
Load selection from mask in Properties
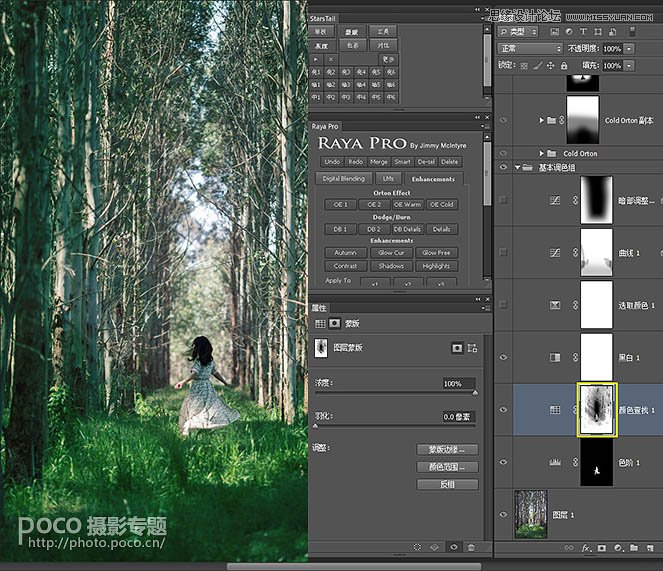(x=417, y=547)
